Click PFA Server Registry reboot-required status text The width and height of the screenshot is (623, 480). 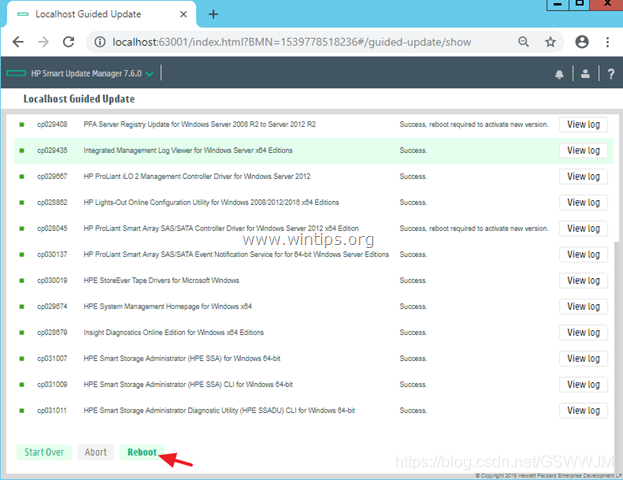pos(474,124)
